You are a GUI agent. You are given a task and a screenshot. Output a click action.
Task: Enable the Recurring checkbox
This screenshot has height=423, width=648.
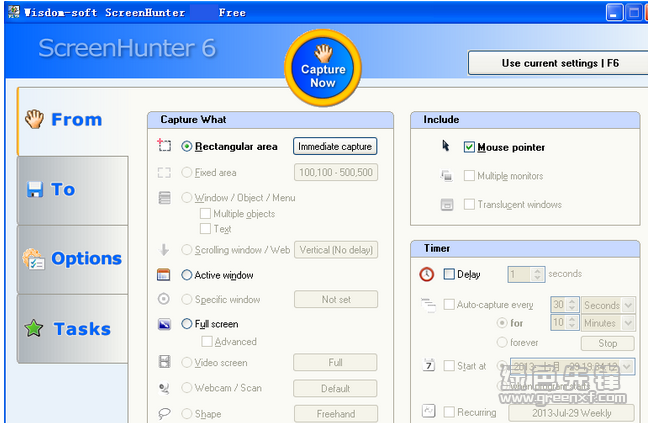click(449, 412)
